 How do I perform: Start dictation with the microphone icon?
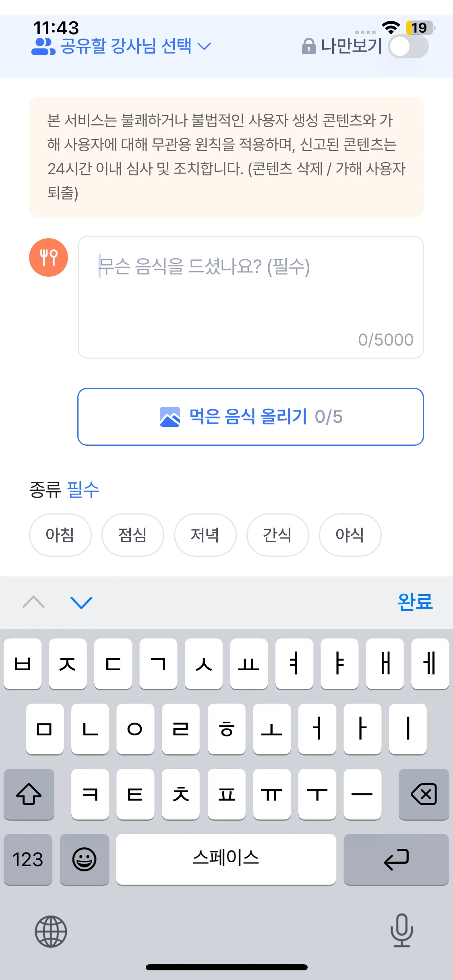401,930
